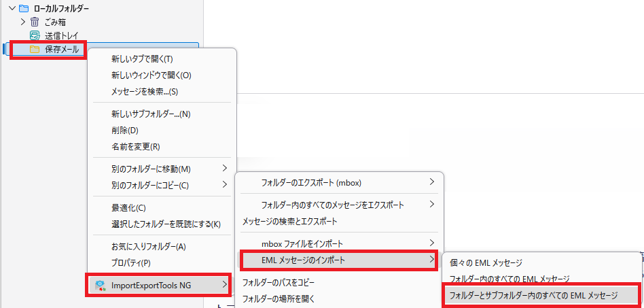Click the 送信トレイ outbox icon
This screenshot has width=644, height=308.
(35, 36)
